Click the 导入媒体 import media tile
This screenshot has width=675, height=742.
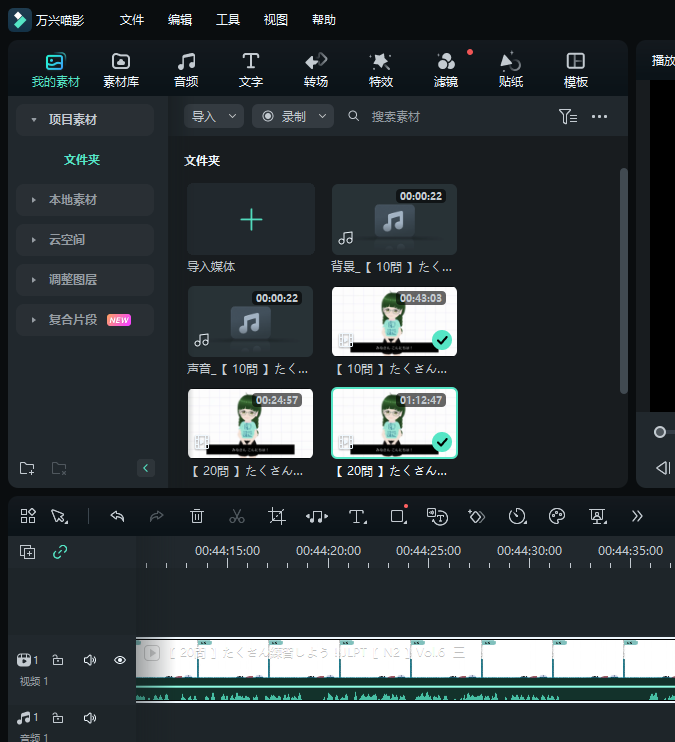251,220
